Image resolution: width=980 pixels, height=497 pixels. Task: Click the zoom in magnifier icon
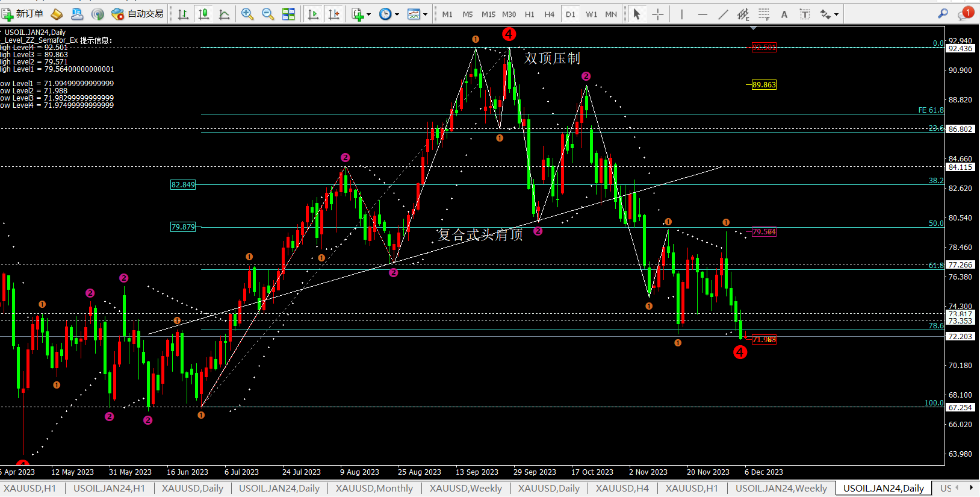pos(247,14)
